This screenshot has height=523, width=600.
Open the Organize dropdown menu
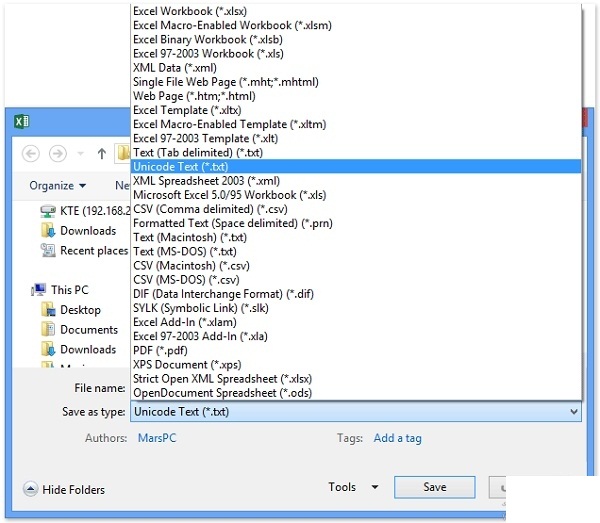pyautogui.click(x=57, y=186)
